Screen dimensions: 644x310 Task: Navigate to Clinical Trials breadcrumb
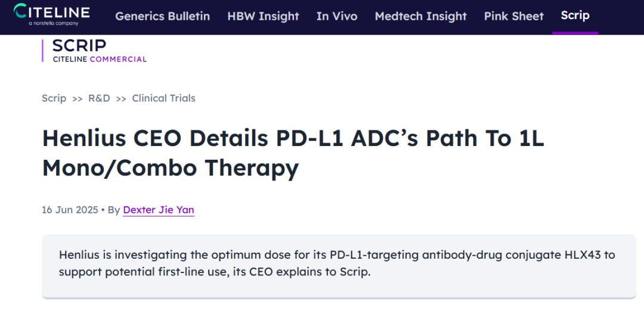click(x=163, y=98)
